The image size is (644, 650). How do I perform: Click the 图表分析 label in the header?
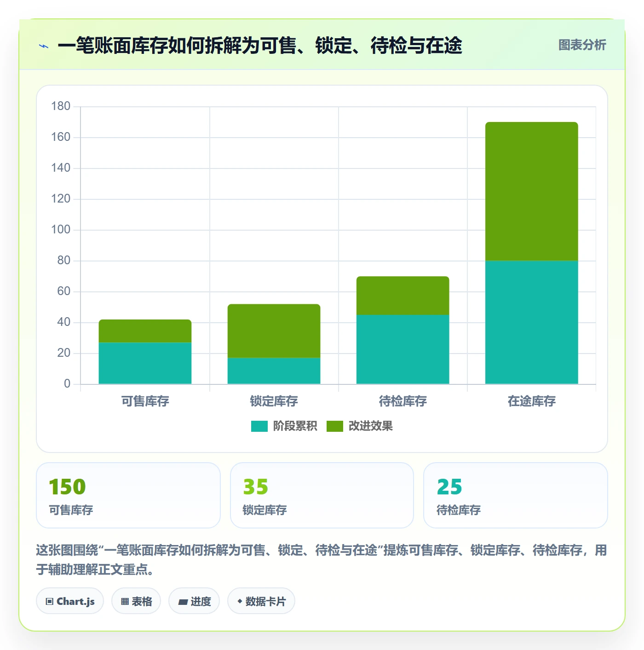[582, 45]
